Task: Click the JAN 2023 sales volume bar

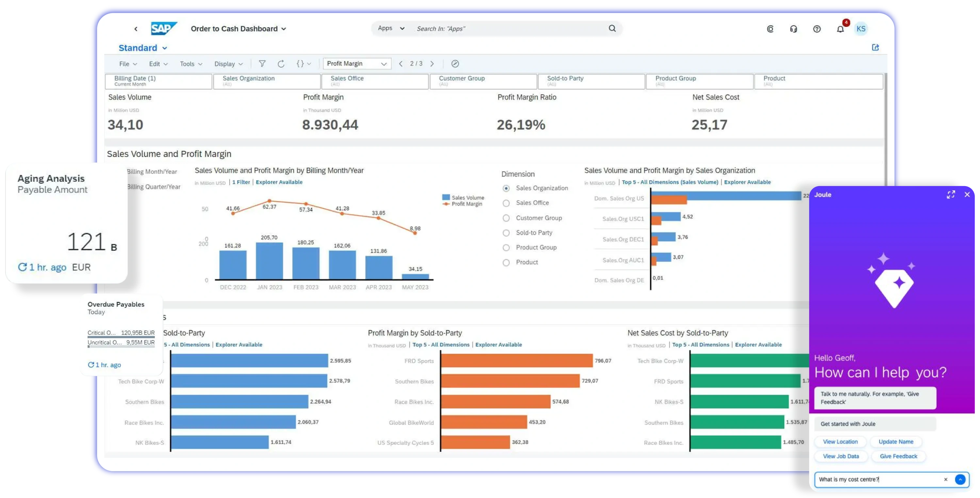Action: 269,261
